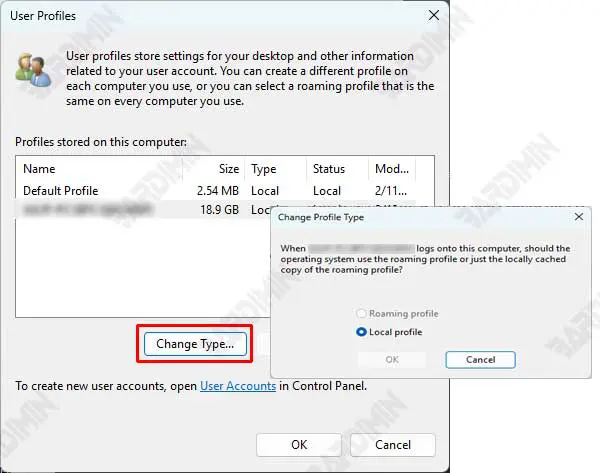600x473 pixels.
Task: Click the 2/11... modified date cell
Action: [x=391, y=191]
